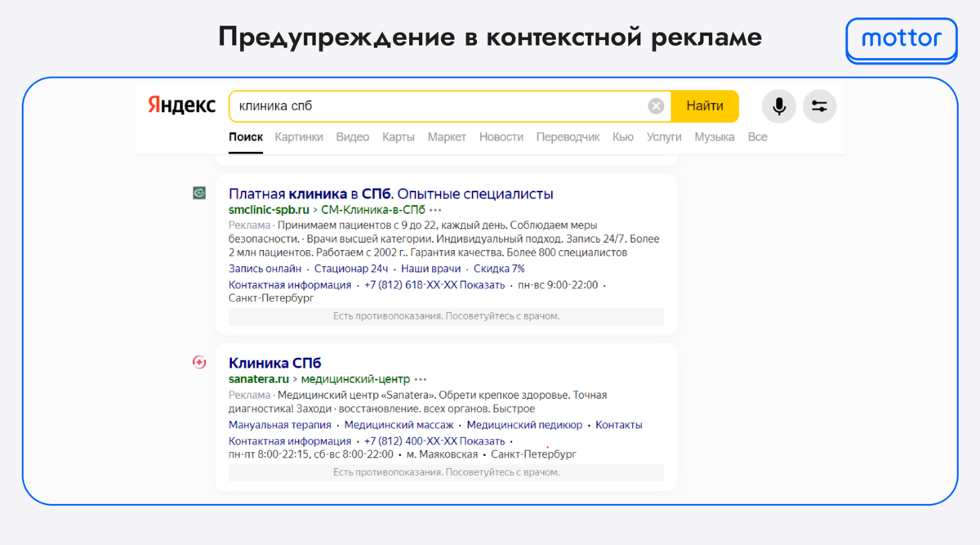Open Контакты sitelink
Viewport: 980px width, 545px height.
619,425
